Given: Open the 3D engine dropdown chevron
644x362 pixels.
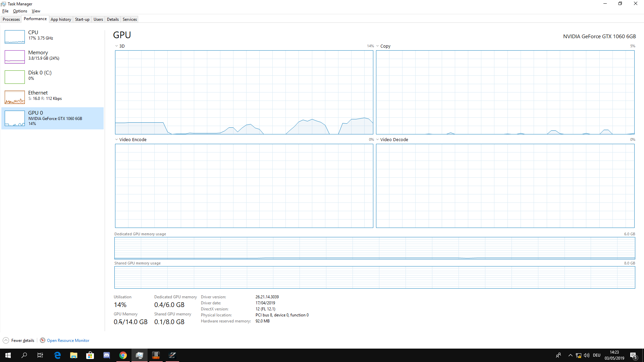Looking at the screenshot, I should point(116,46).
